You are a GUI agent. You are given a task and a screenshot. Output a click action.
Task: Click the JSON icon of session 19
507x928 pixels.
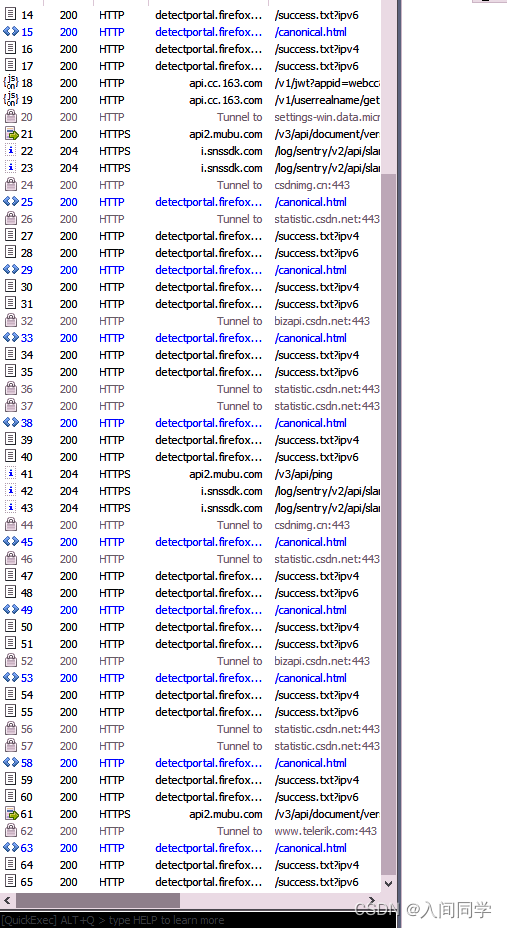[x=10, y=99]
